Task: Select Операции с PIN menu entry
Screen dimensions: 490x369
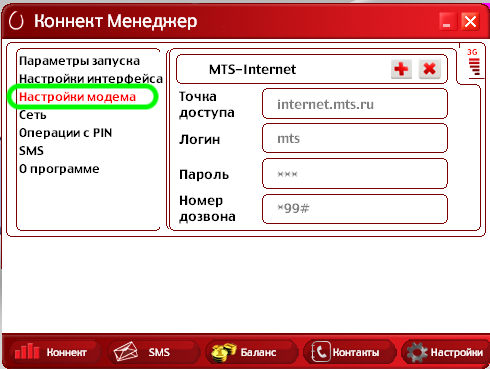Action: click(65, 133)
